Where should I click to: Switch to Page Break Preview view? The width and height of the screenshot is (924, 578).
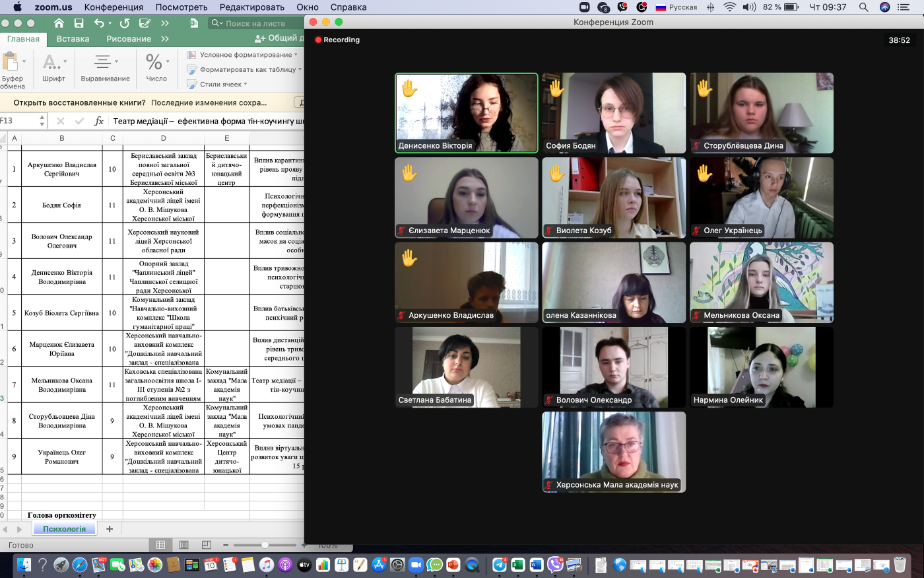click(207, 545)
